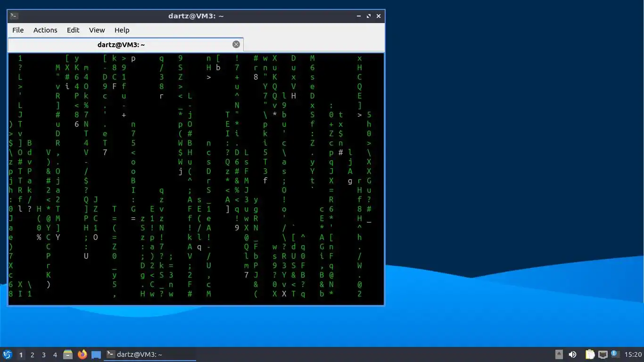The height and width of the screenshot is (362, 644).
Task: Switch to virtual desktop 3
Action: click(43, 355)
